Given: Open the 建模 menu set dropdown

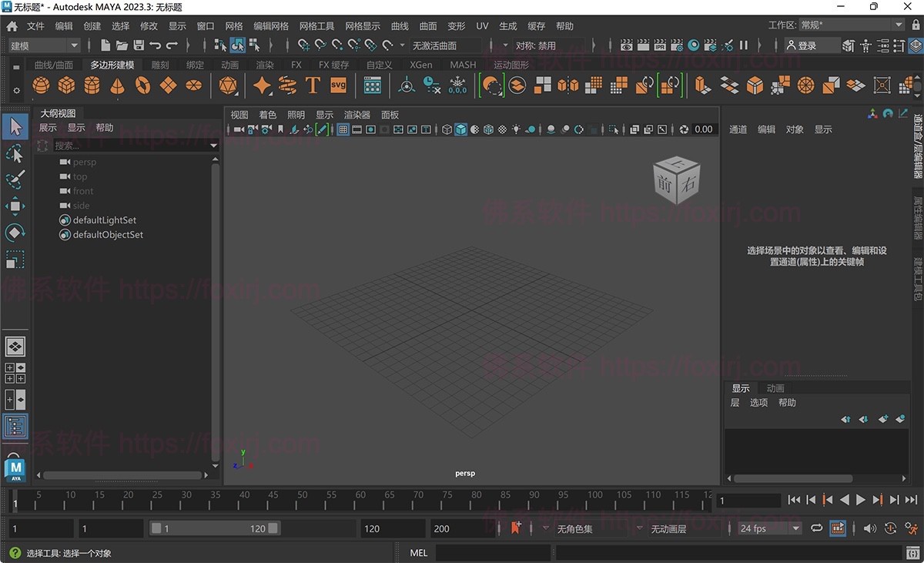Looking at the screenshot, I should (x=42, y=45).
